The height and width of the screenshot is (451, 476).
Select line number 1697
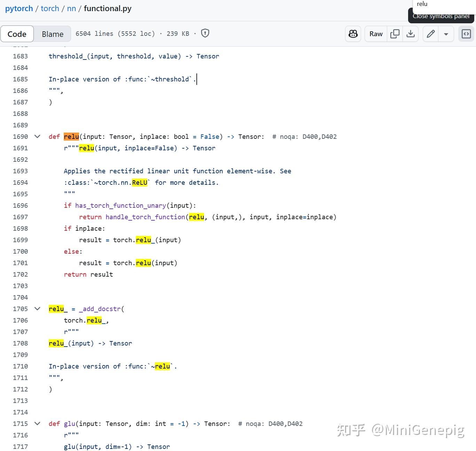pos(20,217)
